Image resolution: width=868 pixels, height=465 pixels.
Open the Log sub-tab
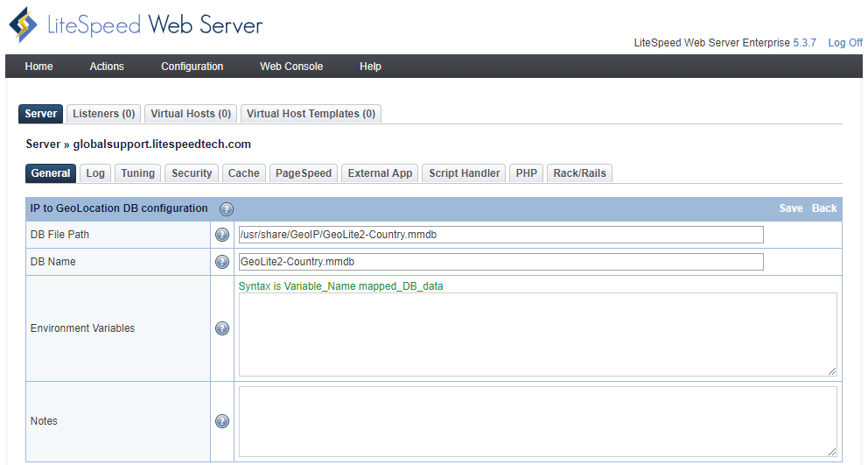pos(95,173)
